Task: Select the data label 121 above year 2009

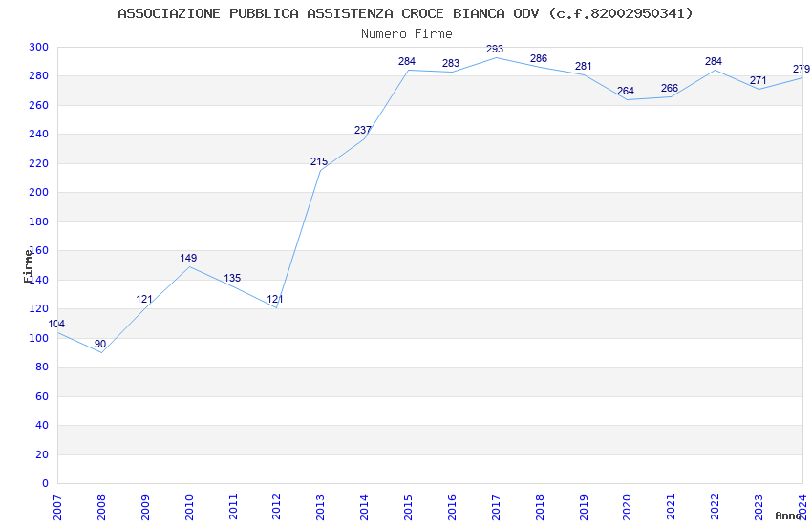Action: pyautogui.click(x=144, y=299)
